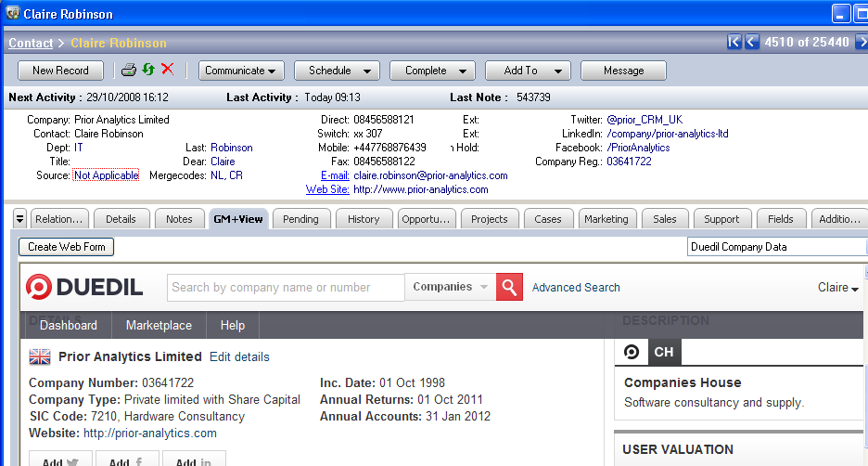Open the Schedule dropdown
This screenshot has height=466, width=868.
(337, 71)
